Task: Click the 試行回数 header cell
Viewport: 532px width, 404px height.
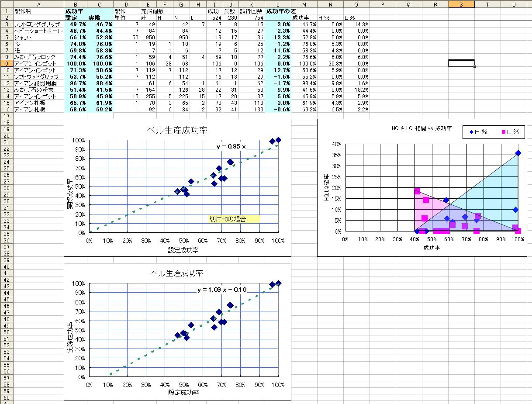Action: (251, 11)
